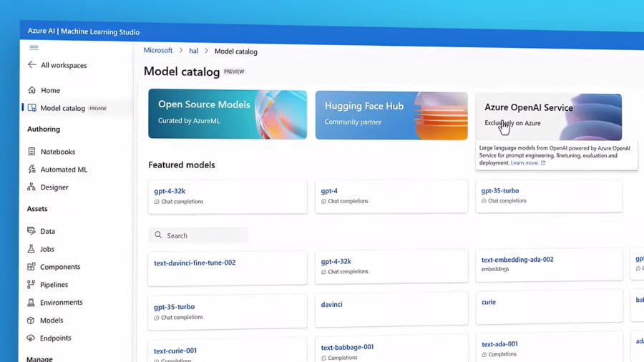Open the Hugging Face Hub banner
This screenshot has width=644, height=362.
click(x=391, y=115)
